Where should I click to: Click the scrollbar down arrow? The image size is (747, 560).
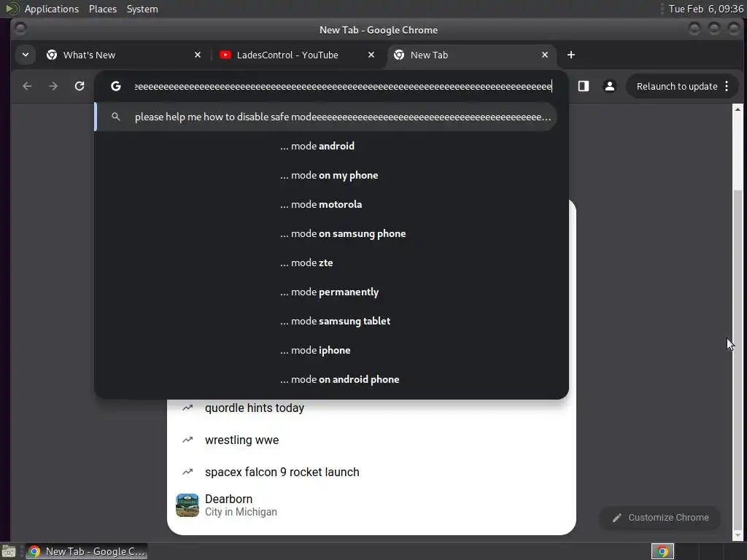(738, 536)
